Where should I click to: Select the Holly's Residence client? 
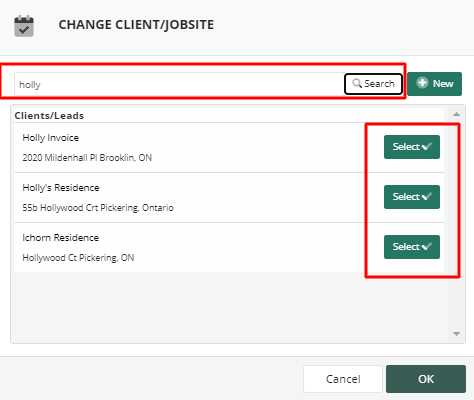point(412,197)
